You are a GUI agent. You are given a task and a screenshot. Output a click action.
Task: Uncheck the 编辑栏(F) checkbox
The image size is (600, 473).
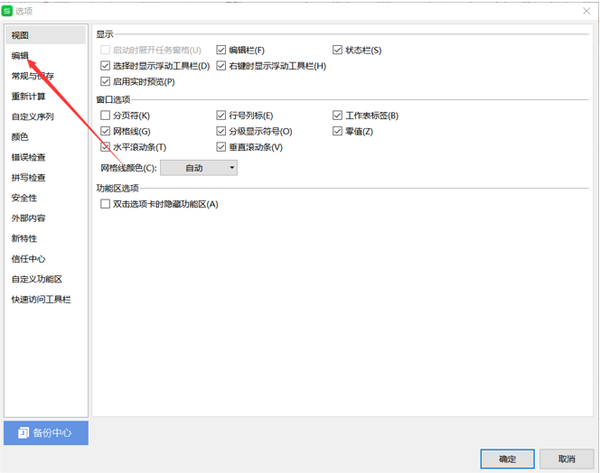[x=221, y=50]
